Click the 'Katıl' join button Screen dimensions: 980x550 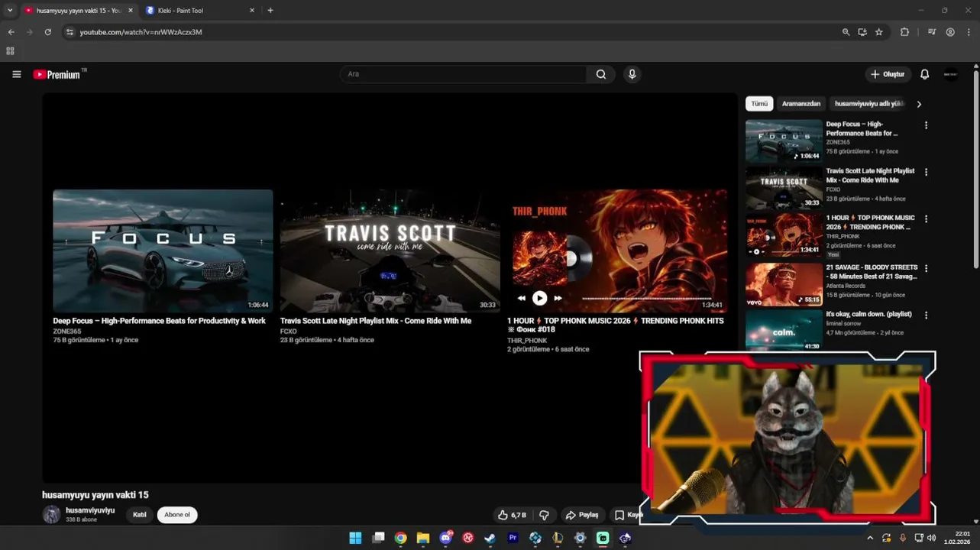[x=140, y=515]
